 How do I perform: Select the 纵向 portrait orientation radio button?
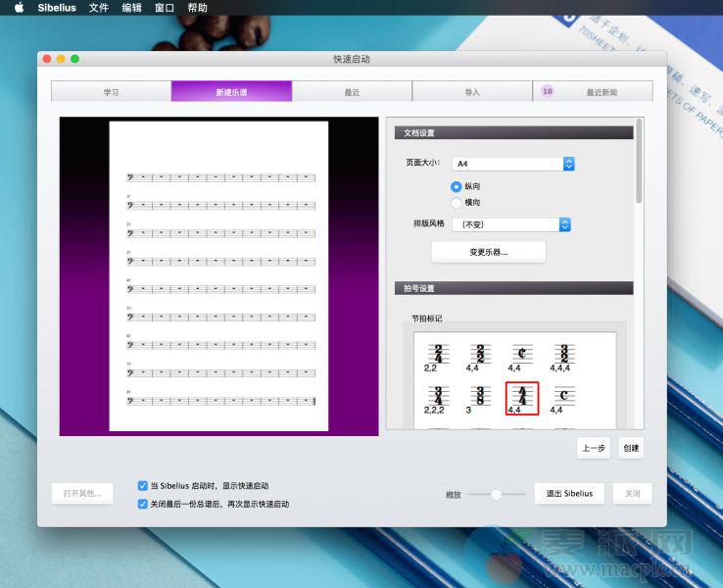(457, 186)
